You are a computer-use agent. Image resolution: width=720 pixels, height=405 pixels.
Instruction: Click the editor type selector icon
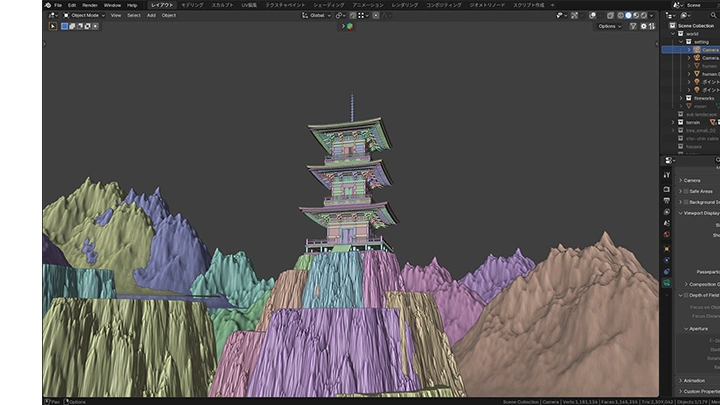[x=50, y=15]
